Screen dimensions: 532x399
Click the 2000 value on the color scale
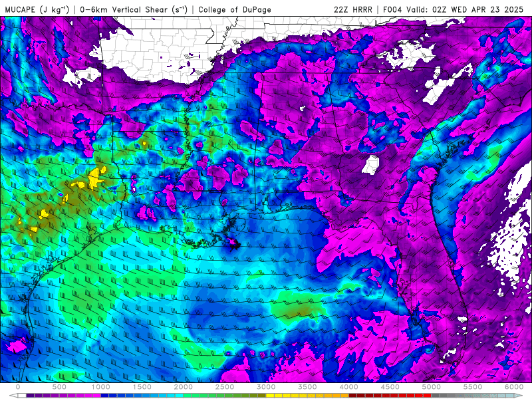click(x=184, y=387)
